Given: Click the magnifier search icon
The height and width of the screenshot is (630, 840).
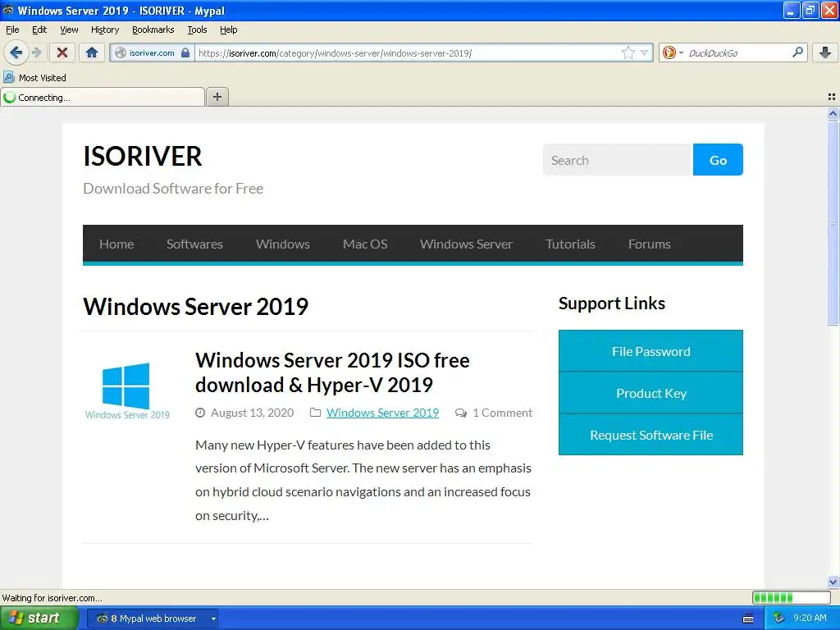Looking at the screenshot, I should pos(797,52).
